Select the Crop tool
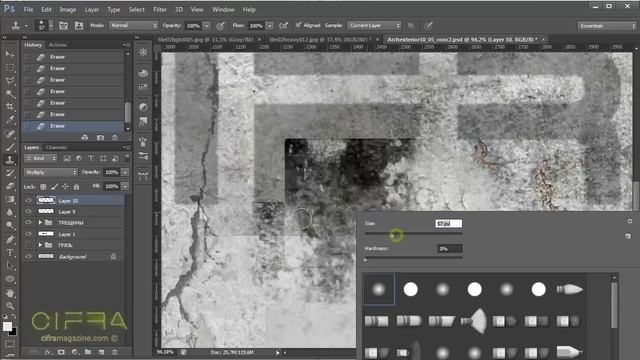Viewport: 640px width, 360px height. click(10, 107)
